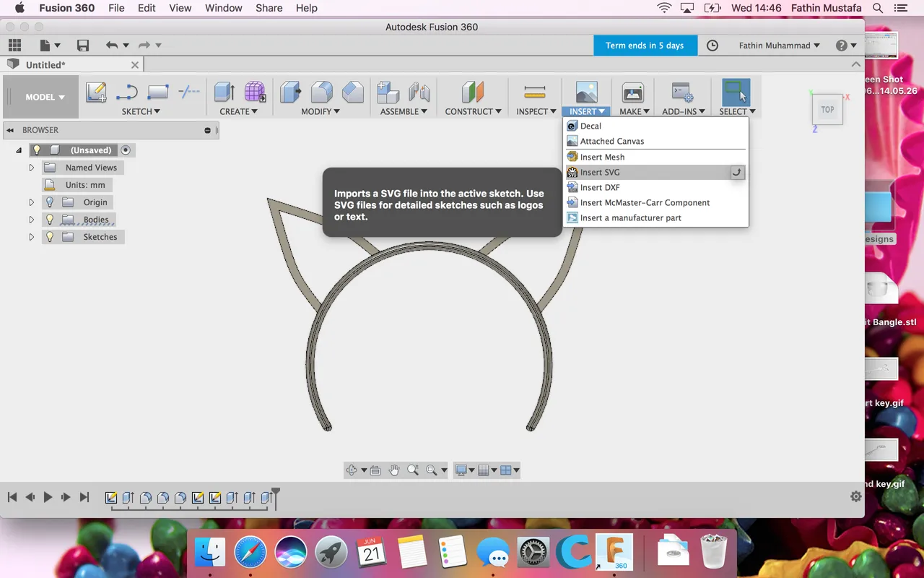The width and height of the screenshot is (924, 578).
Task: Open timeline settings gear
Action: pos(856,496)
